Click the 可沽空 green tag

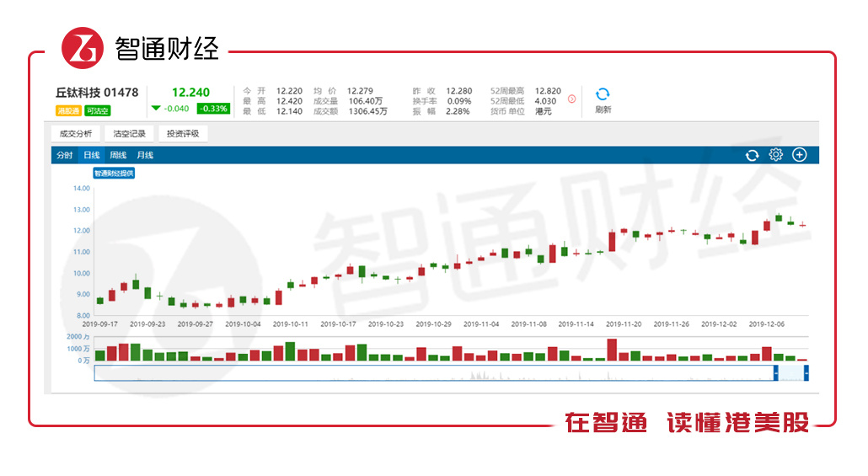98,110
